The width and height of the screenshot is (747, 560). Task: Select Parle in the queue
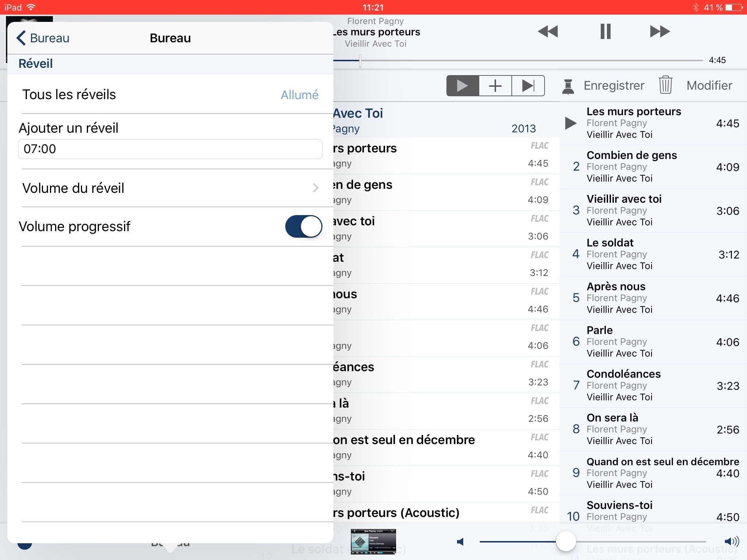coord(653,342)
